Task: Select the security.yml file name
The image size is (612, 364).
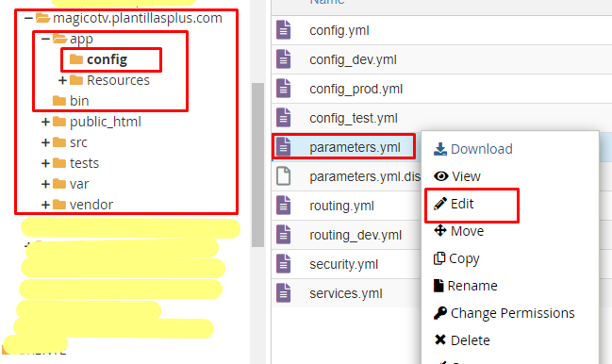Action: coord(344,265)
